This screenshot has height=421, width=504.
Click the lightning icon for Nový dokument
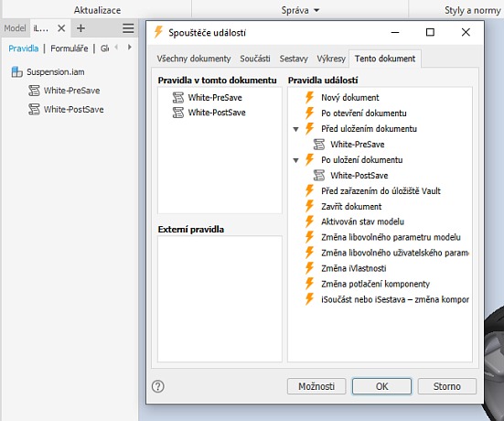309,97
